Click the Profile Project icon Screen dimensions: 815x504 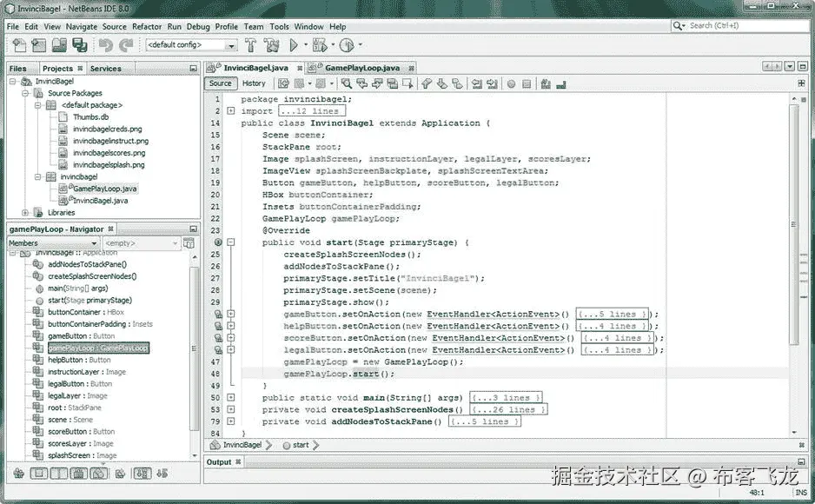tap(347, 46)
